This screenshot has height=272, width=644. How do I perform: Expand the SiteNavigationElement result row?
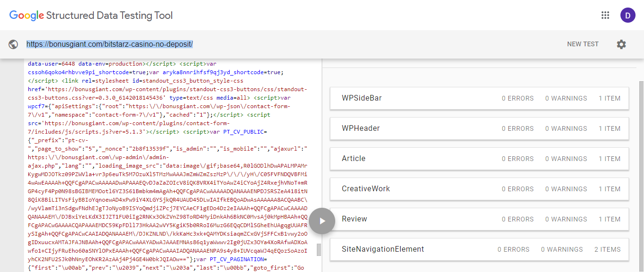click(x=479, y=249)
